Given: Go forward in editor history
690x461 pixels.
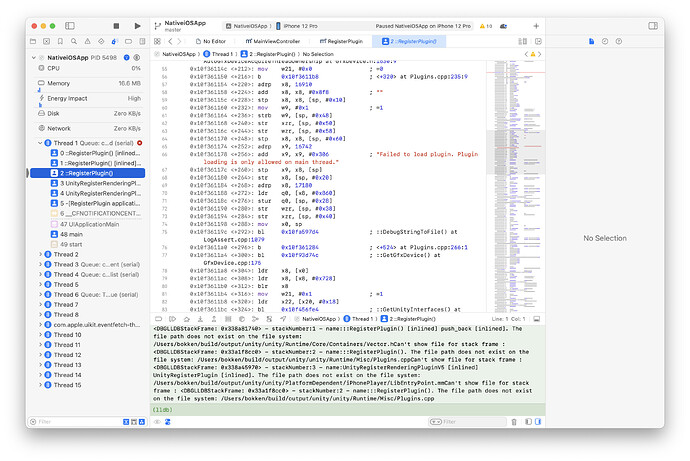Looking at the screenshot, I should (x=179, y=41).
